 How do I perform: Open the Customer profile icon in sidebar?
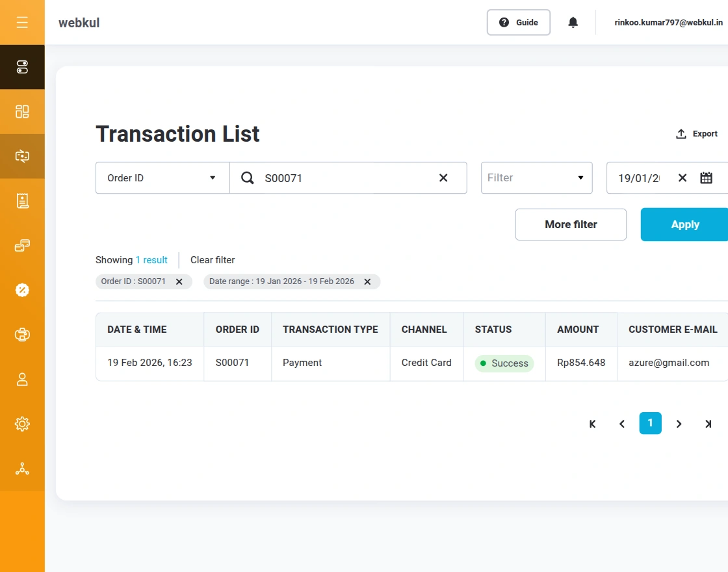(22, 379)
